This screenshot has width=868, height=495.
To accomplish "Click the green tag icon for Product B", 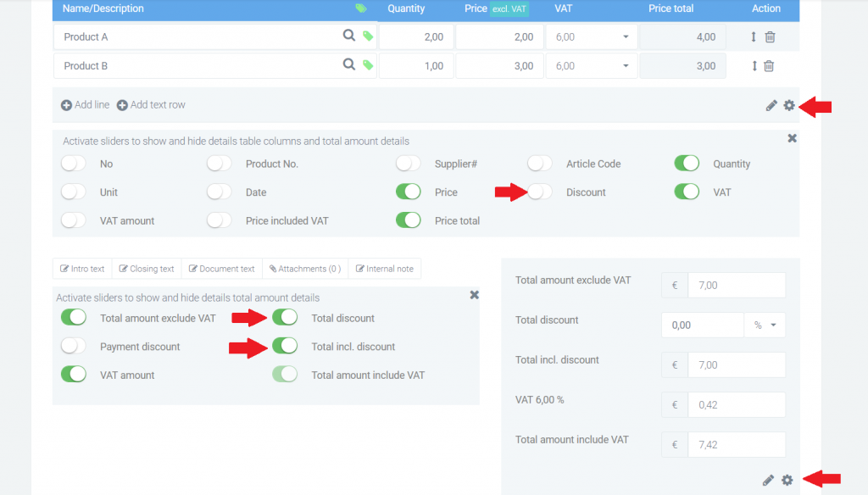I will [x=368, y=65].
